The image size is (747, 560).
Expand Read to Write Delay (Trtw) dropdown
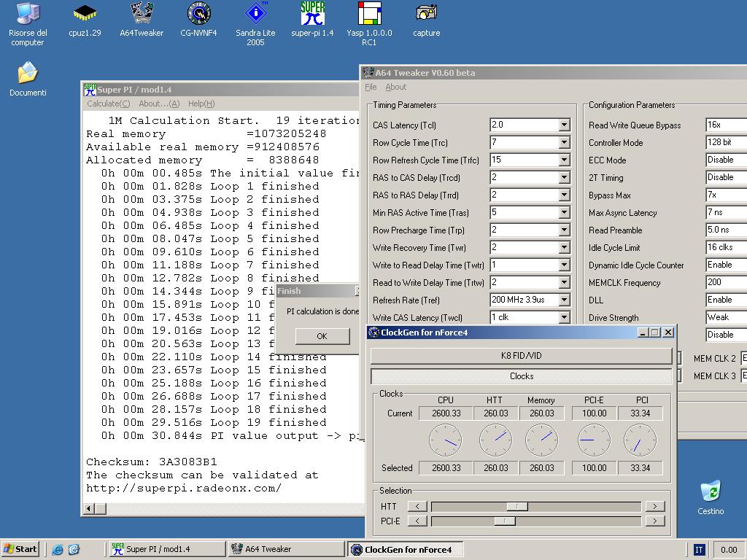pyautogui.click(x=564, y=282)
